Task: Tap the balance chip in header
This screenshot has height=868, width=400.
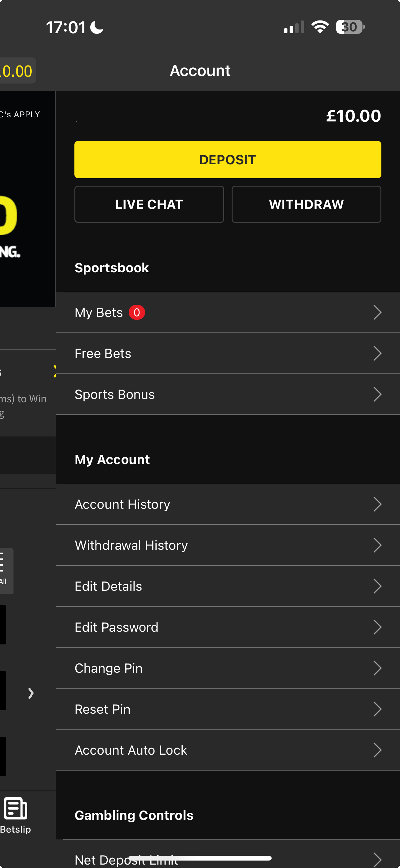Action: 17,71
